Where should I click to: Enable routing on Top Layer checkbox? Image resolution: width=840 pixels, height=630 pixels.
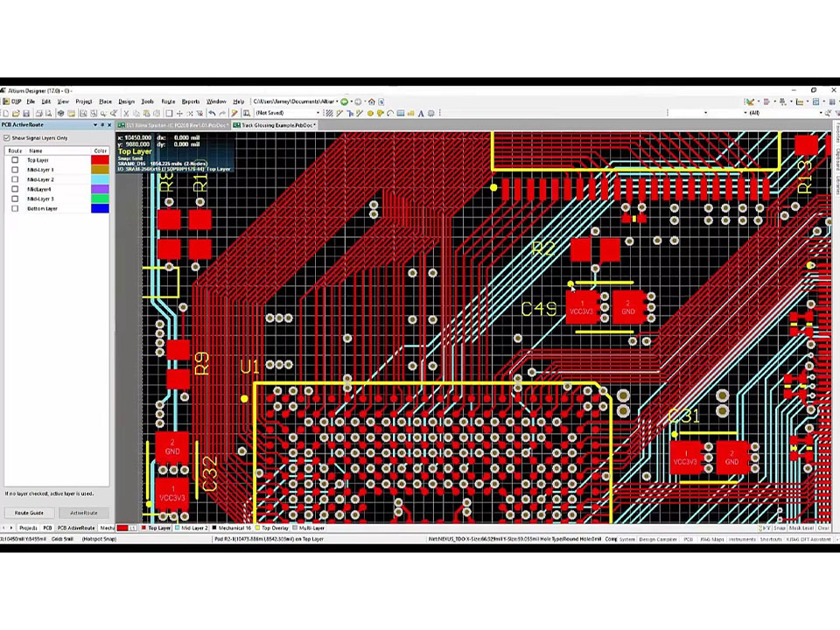[16, 159]
